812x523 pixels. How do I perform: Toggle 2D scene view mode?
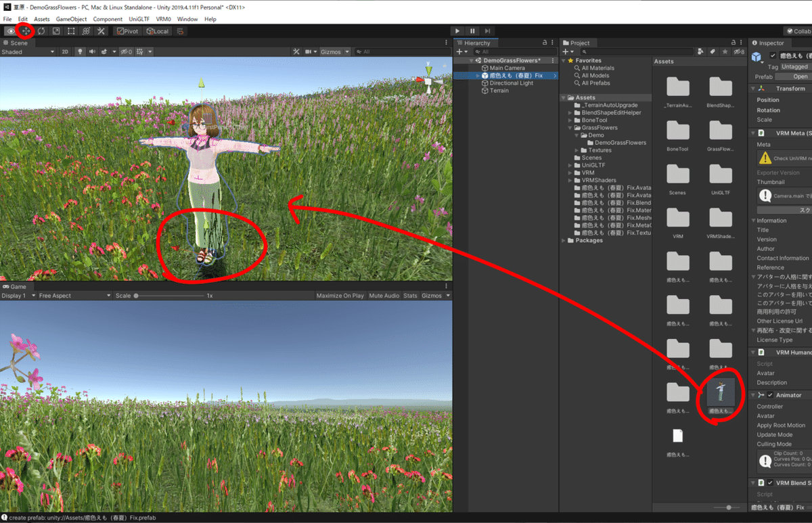[65, 51]
